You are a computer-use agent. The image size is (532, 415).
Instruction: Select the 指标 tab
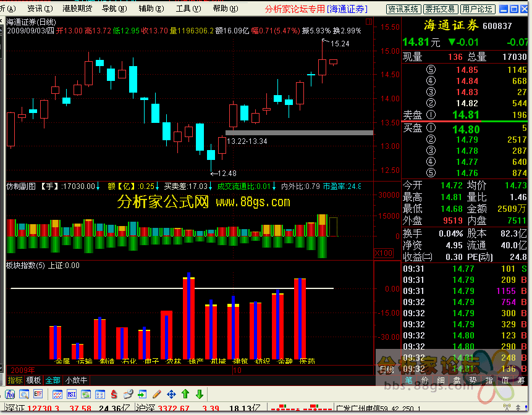(x=15, y=380)
